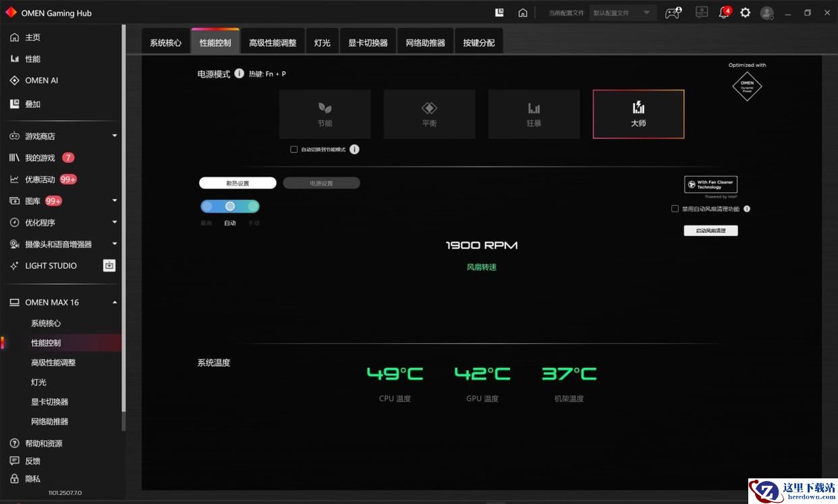Click the 叠加 overlay icon in sidebar

click(15, 104)
